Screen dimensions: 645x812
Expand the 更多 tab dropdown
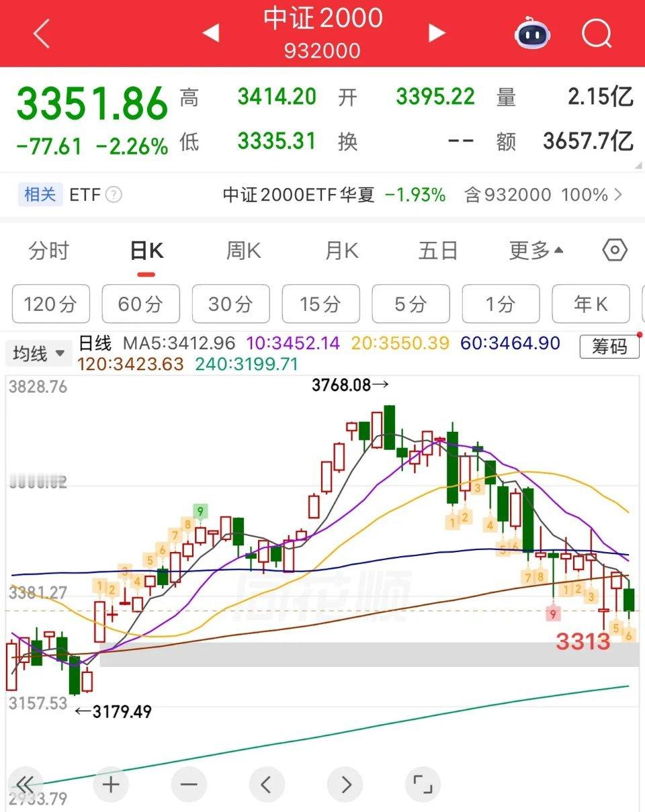[x=536, y=251]
